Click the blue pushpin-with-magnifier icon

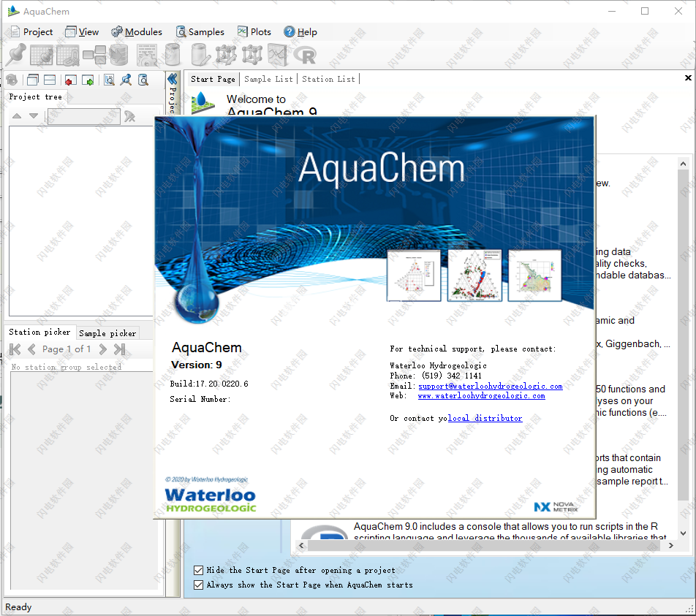pos(126,80)
